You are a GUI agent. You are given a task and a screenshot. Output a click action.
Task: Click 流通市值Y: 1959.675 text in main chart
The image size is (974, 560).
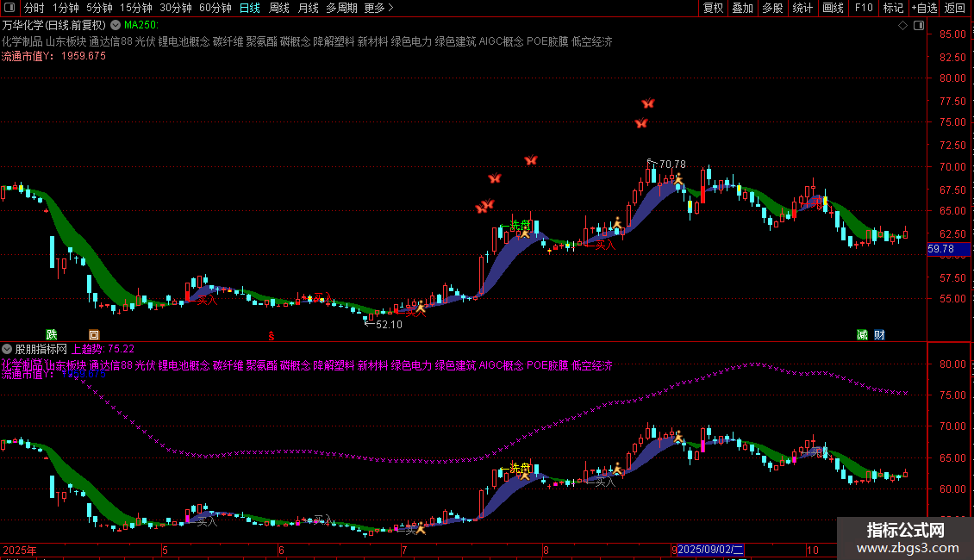pos(54,56)
